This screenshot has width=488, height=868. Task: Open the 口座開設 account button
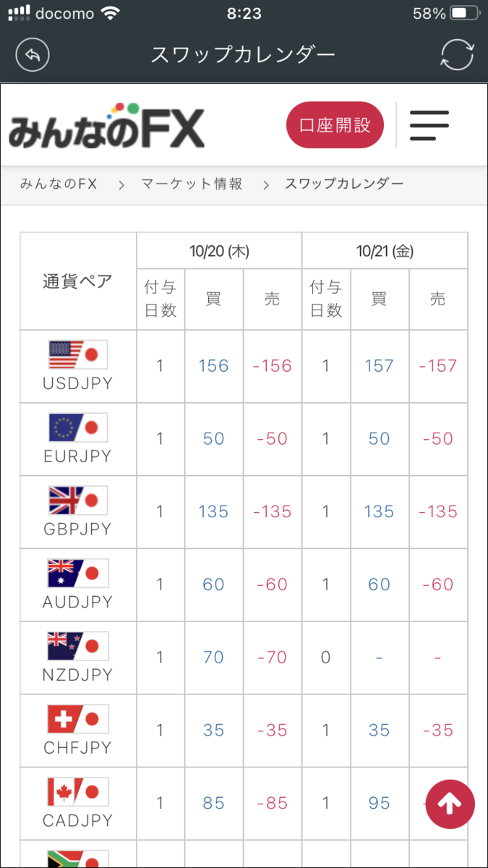coord(335,124)
